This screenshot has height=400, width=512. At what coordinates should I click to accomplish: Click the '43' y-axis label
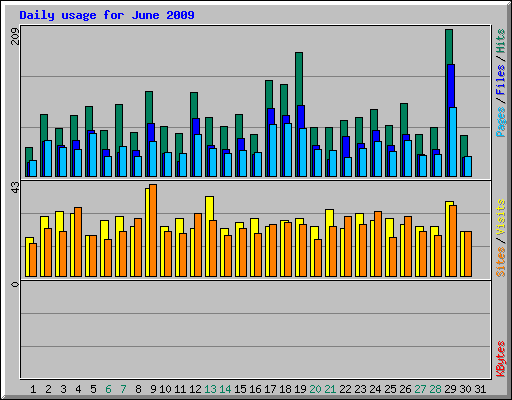tap(15, 188)
